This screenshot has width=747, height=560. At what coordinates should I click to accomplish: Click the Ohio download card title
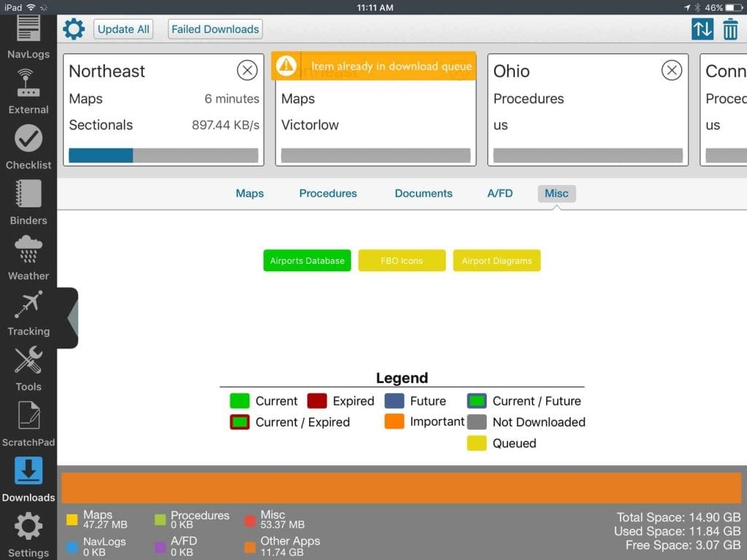pyautogui.click(x=511, y=71)
